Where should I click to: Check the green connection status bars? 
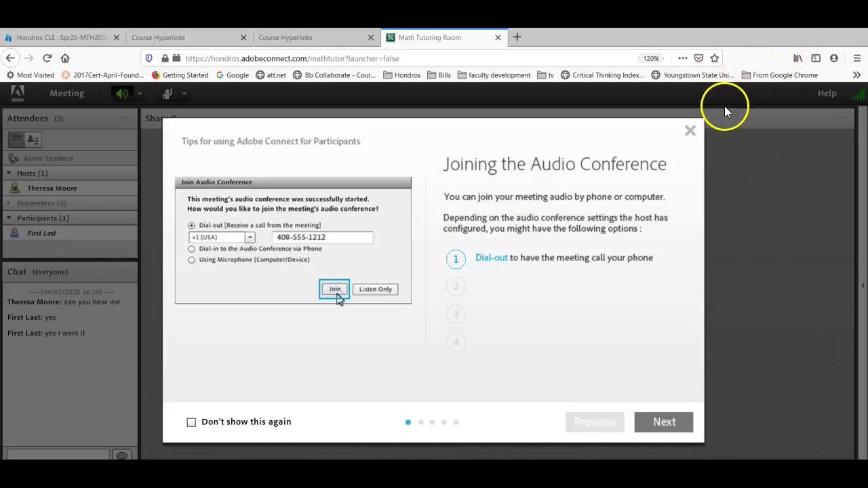tap(858, 94)
